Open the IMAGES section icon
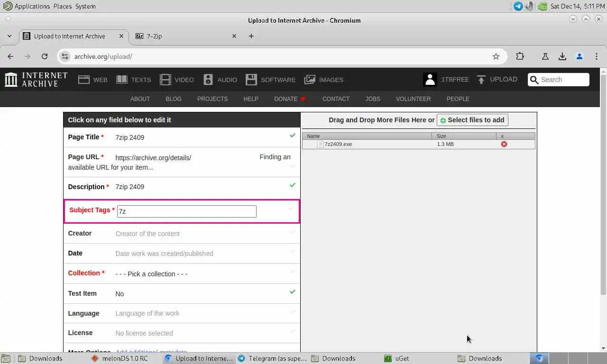Viewport: 607px width, 364px height. tap(310, 80)
